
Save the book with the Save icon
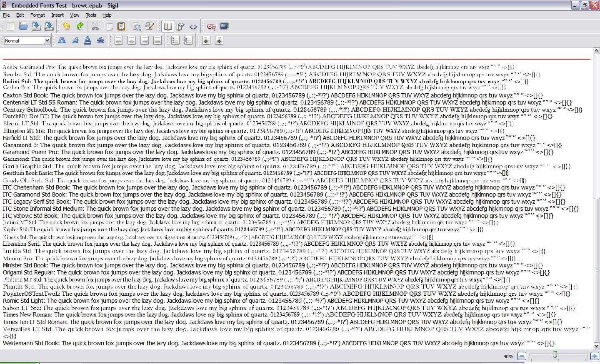click(36, 26)
